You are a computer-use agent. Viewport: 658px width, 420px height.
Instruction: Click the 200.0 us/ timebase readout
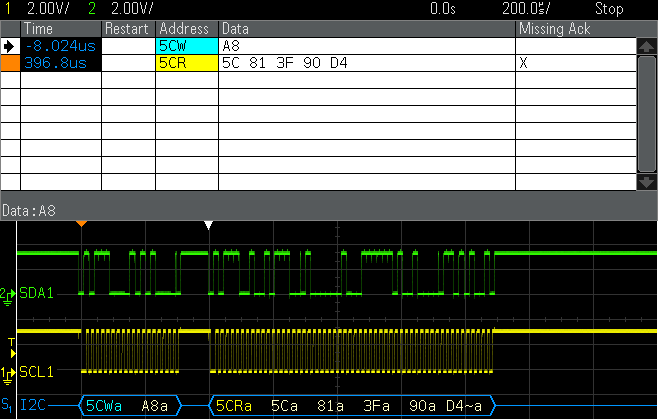click(x=526, y=8)
